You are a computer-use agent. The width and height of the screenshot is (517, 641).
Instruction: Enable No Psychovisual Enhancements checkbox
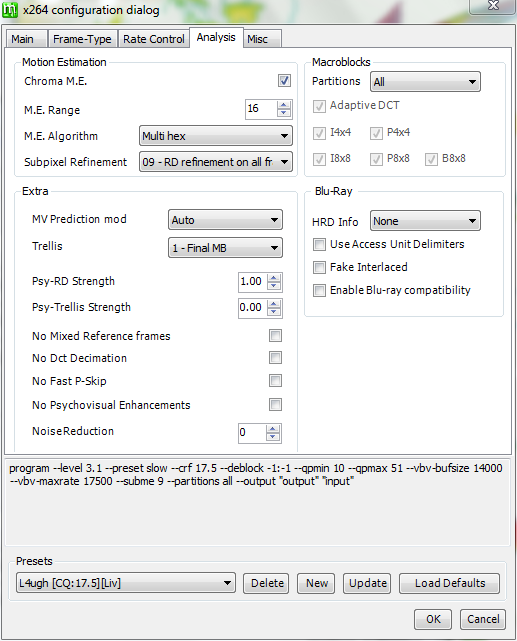[x=275, y=405]
